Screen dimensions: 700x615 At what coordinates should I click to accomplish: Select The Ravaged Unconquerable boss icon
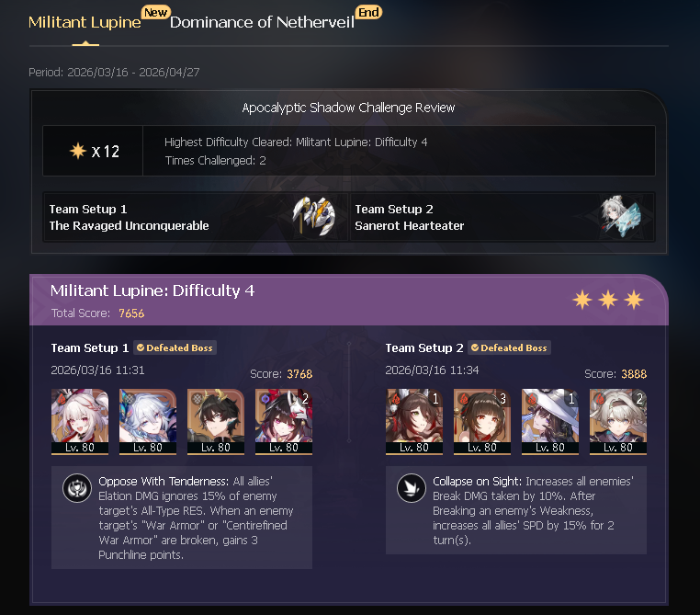coord(314,216)
